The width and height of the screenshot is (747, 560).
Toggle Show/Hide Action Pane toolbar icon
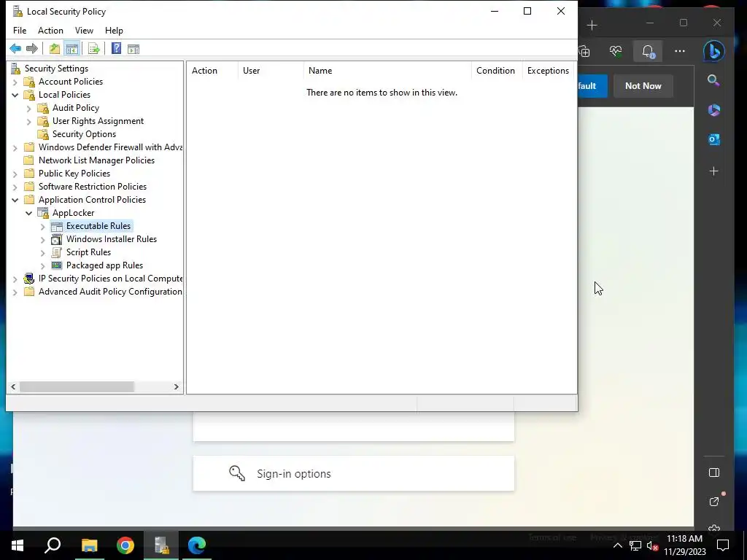pos(133,49)
